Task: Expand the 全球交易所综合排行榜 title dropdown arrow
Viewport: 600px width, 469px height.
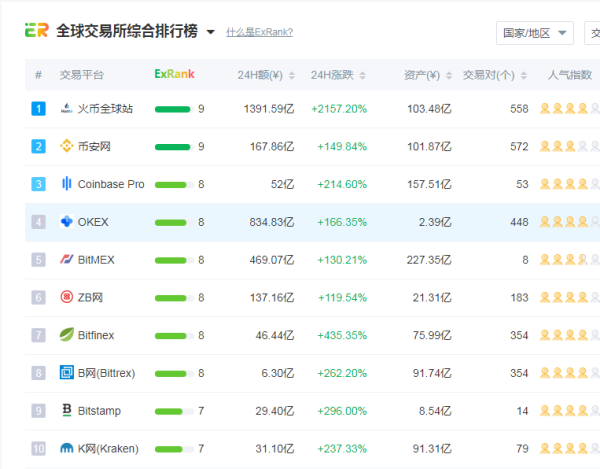Action: point(210,32)
